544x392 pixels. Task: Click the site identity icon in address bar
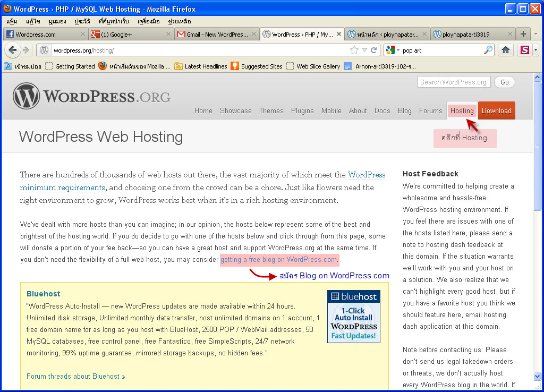click(44, 50)
